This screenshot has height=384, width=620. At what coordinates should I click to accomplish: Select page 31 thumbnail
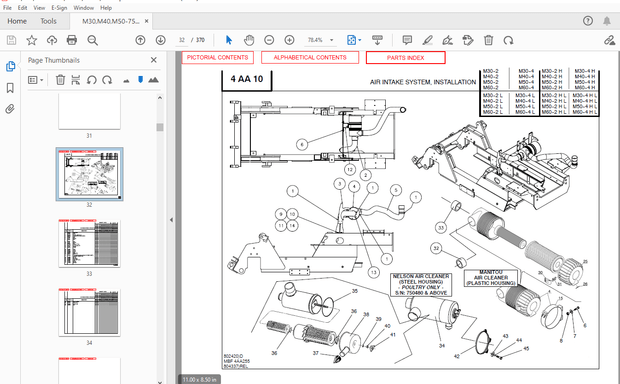click(89, 112)
